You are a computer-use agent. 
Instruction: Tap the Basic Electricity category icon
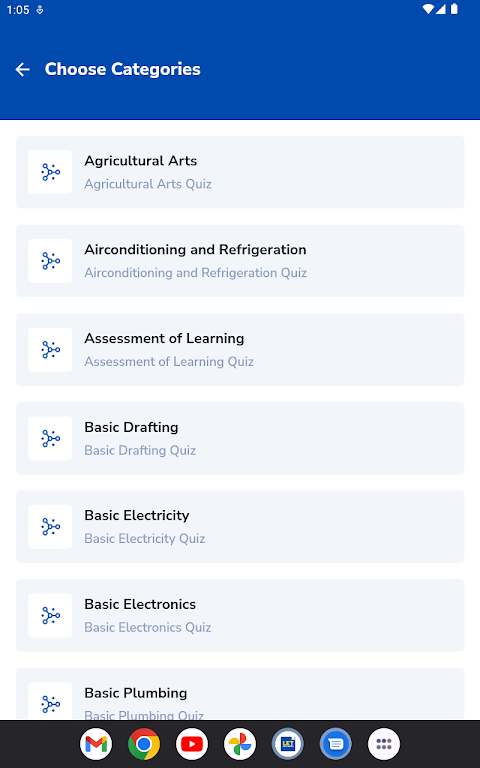click(50, 527)
